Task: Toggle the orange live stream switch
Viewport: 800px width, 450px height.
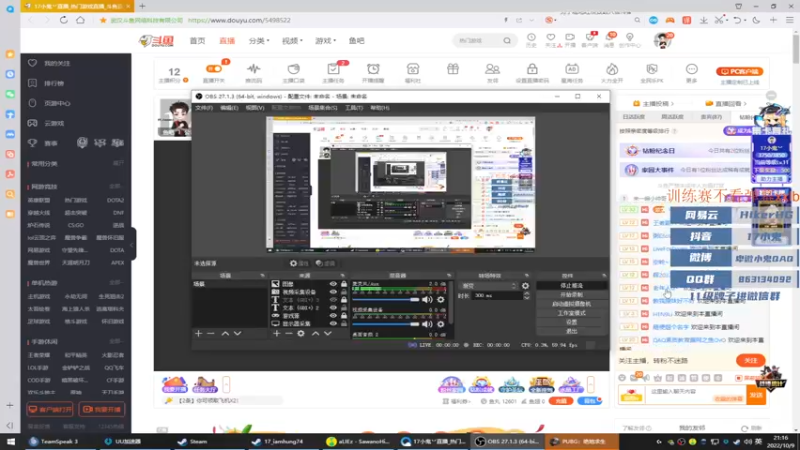Action: pos(214,68)
